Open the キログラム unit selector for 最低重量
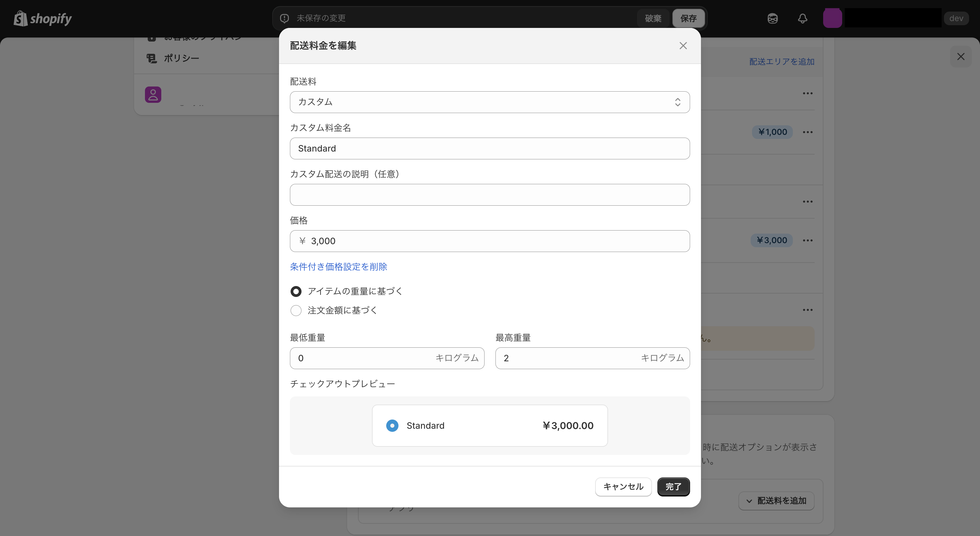Image resolution: width=980 pixels, height=536 pixels. point(457,358)
